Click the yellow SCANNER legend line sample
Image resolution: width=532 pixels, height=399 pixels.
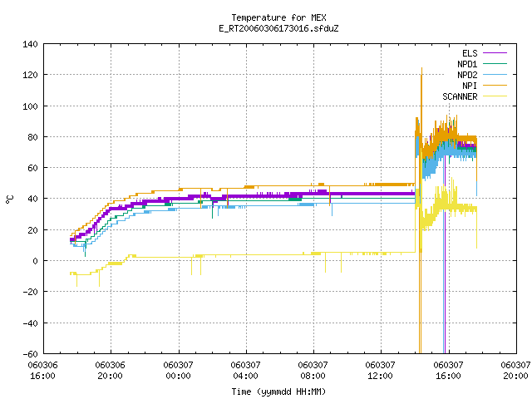click(x=495, y=96)
